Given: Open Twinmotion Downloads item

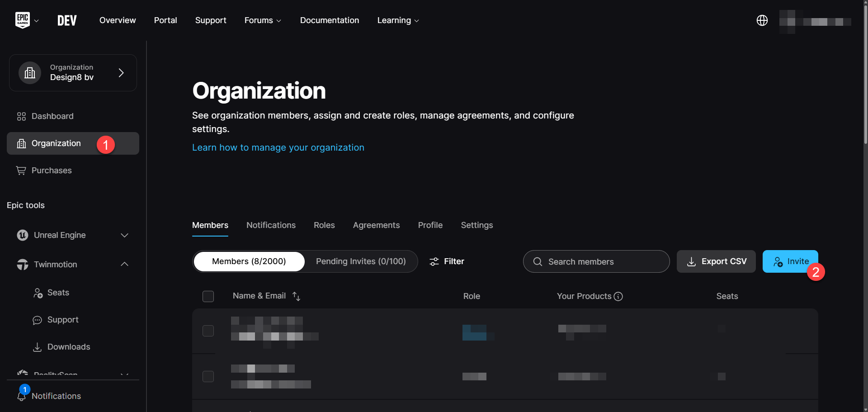Looking at the screenshot, I should coord(69,347).
